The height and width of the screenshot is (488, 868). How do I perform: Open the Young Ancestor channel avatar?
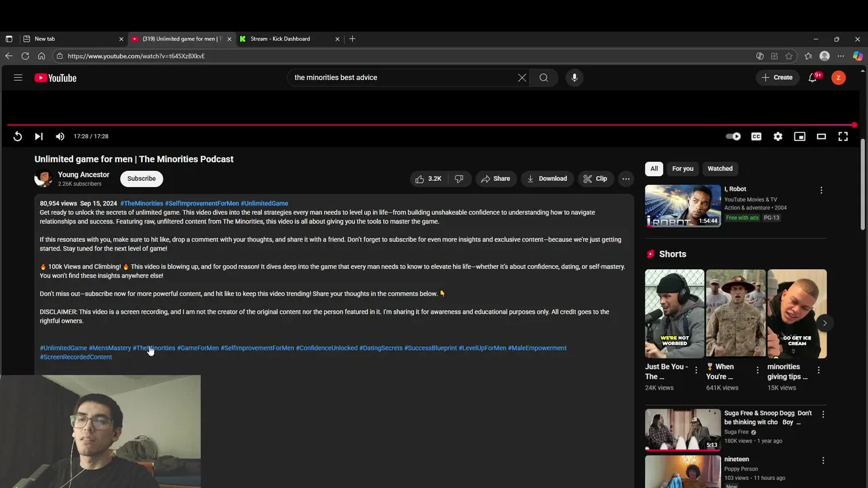click(x=43, y=179)
